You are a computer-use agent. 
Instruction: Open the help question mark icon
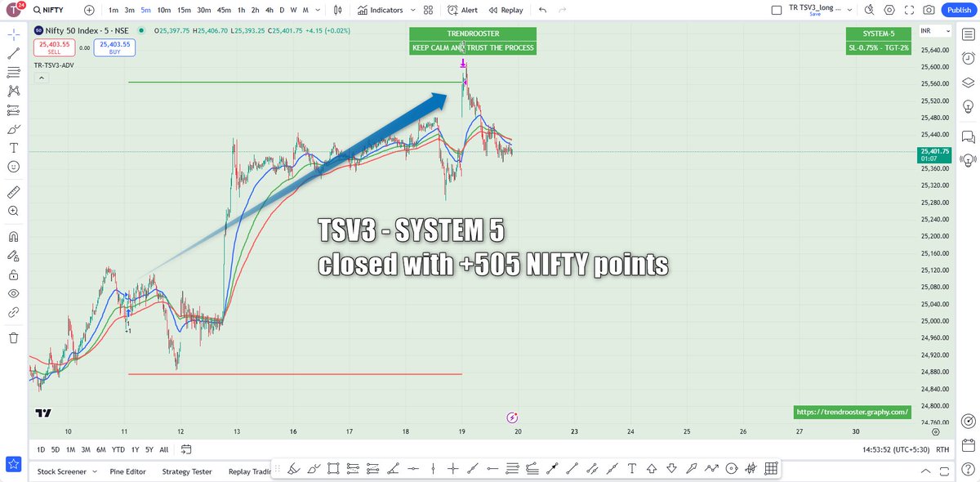[968, 469]
